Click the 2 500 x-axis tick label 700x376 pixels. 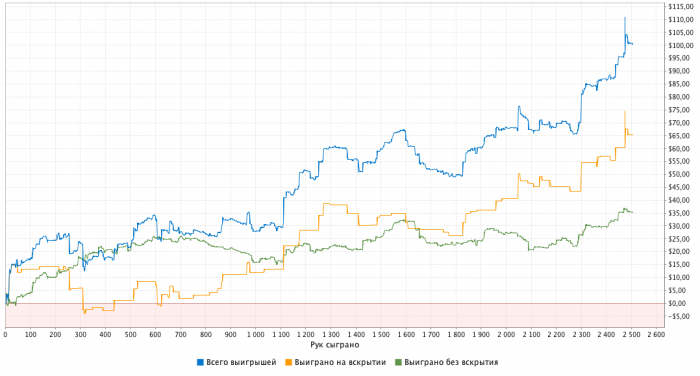(631, 334)
